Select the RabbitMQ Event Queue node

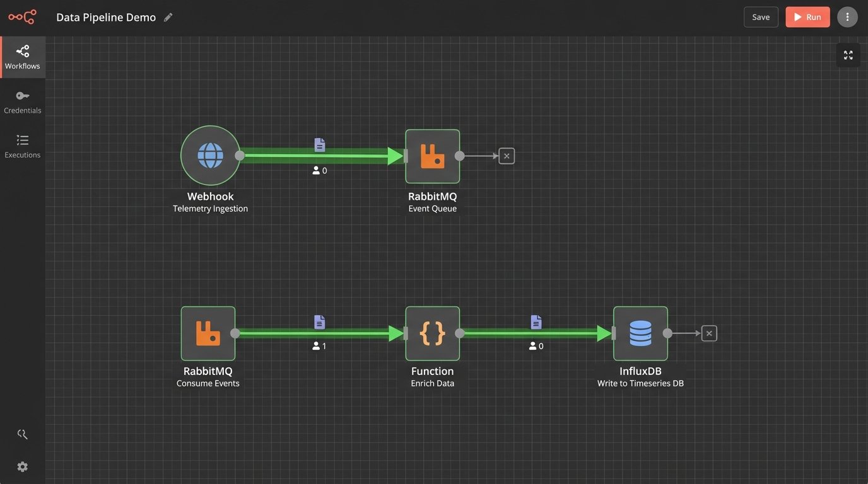[x=432, y=156]
